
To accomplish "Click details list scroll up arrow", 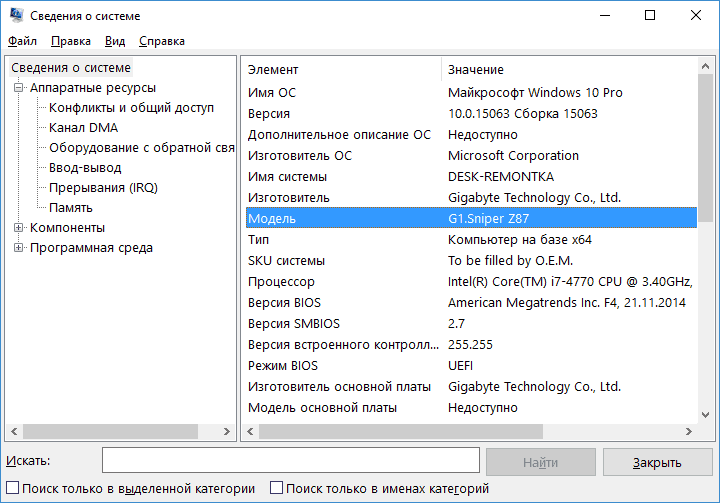I will coord(705,66).
